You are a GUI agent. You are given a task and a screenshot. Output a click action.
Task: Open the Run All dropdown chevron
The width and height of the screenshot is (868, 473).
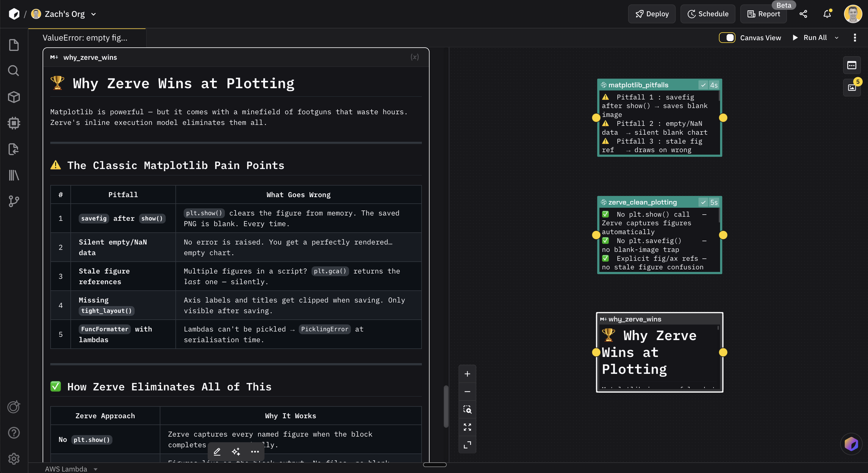[836, 38]
